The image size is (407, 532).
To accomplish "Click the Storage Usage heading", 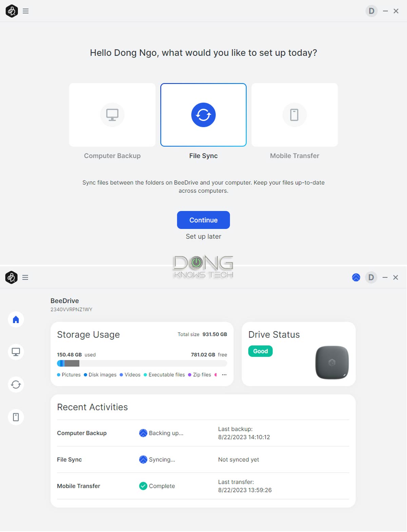I will coord(89,335).
